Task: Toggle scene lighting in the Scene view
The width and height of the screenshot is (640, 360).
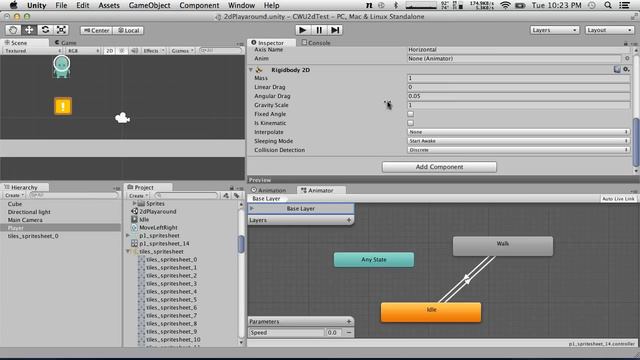Action: [x=121, y=51]
